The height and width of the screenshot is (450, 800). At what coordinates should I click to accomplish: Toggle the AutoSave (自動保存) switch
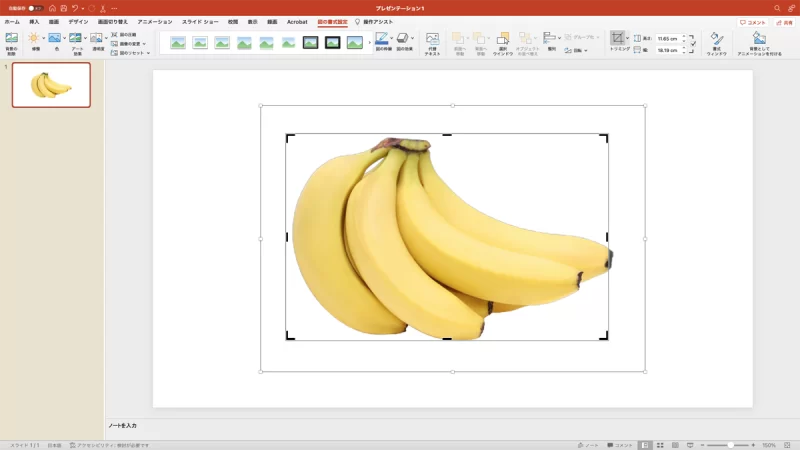coord(35,8)
